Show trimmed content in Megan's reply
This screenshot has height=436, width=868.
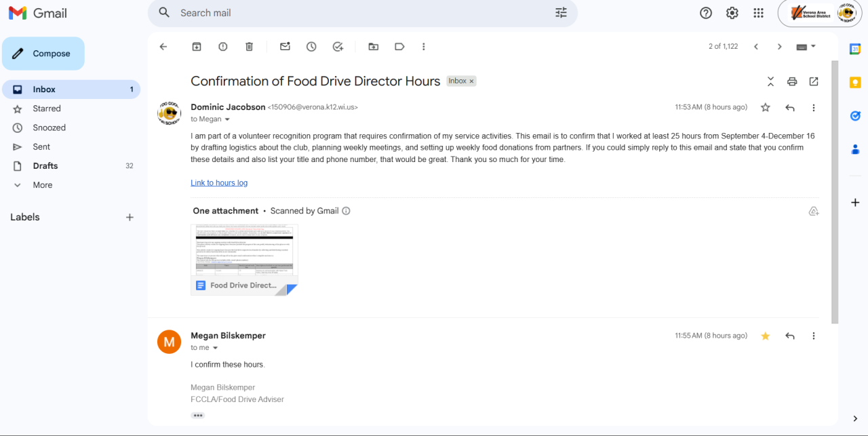(x=197, y=415)
